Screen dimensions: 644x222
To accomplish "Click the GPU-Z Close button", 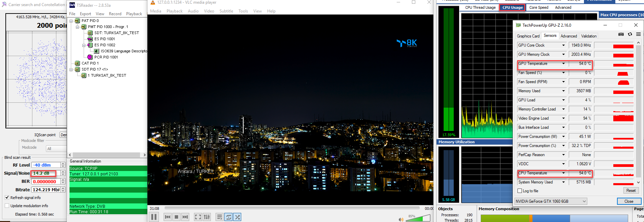I will [x=629, y=201].
